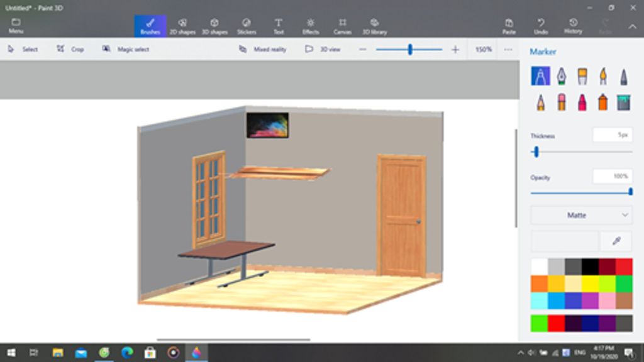The height and width of the screenshot is (362, 644).
Task: Select the Pencil brush
Action: [540, 102]
